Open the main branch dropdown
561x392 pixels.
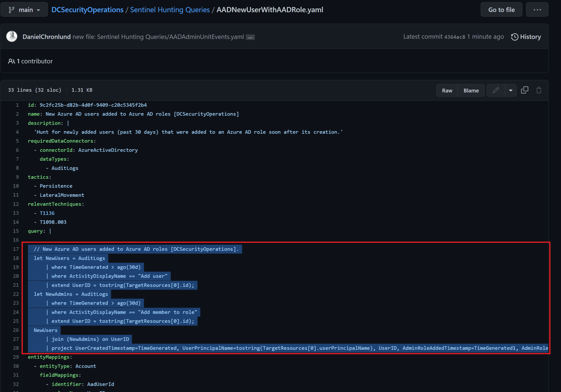pyautogui.click(x=24, y=9)
